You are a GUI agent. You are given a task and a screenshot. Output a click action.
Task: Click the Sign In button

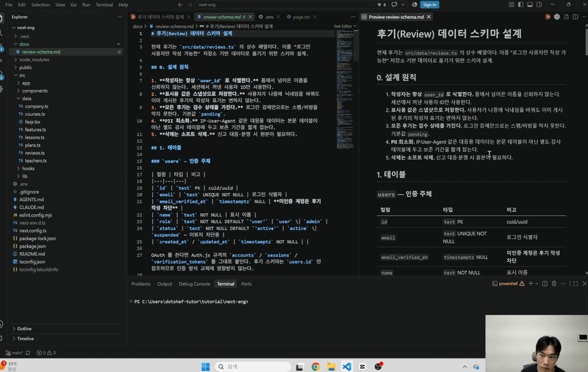(x=429, y=4)
